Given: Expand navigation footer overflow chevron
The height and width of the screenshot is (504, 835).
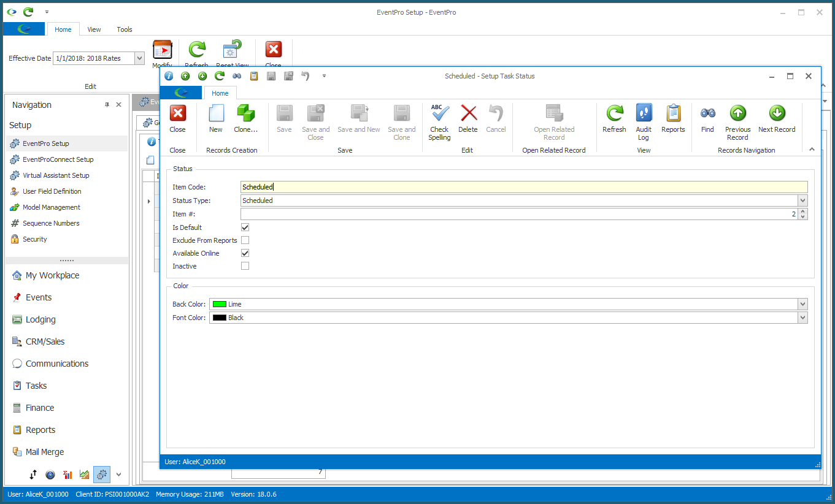Looking at the screenshot, I should (119, 474).
